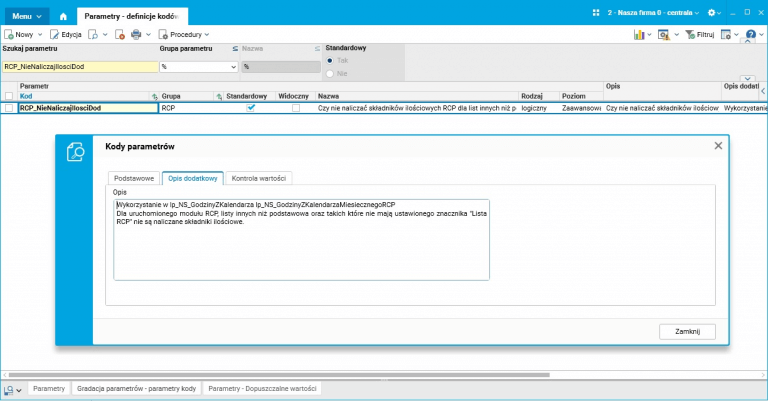
Task: Click the disabled Nazwa filter field
Action: (281, 67)
